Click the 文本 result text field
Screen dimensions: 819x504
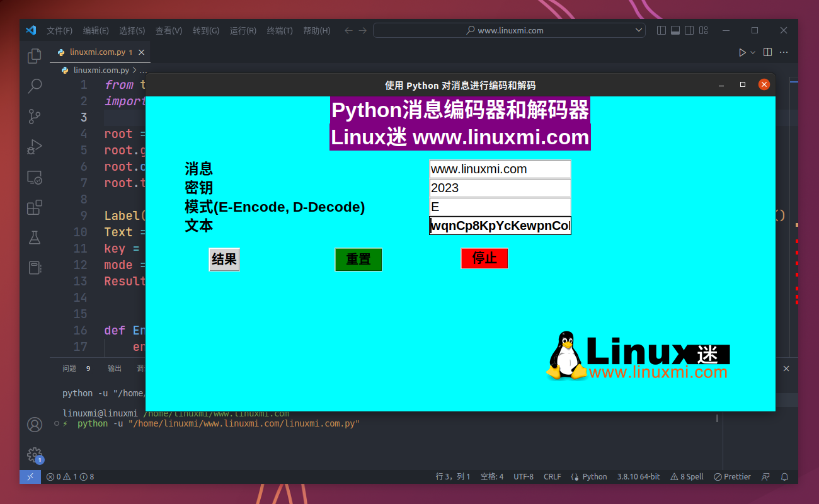click(x=500, y=226)
